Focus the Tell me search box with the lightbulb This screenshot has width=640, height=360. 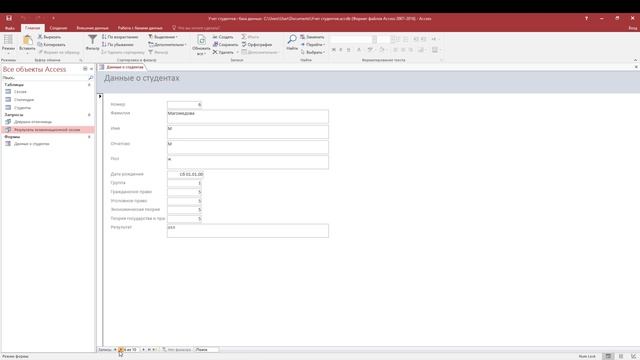pyautogui.click(x=196, y=28)
